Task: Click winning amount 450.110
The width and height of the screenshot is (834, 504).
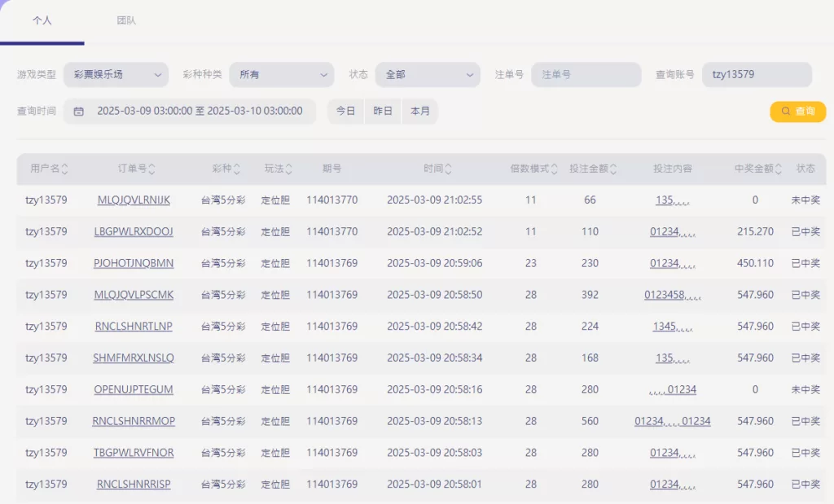Action: [755, 263]
